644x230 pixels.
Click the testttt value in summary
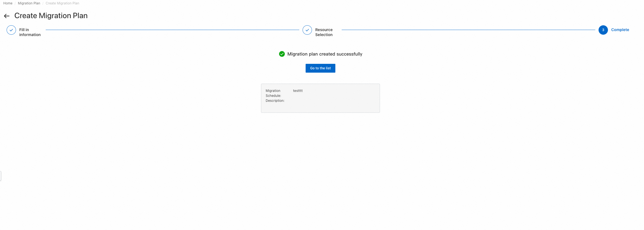pos(298,91)
